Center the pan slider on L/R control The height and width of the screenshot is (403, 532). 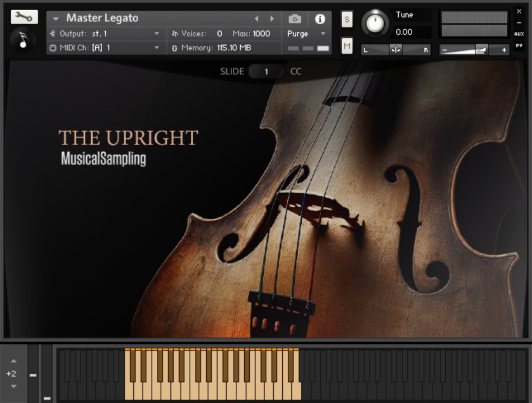(395, 50)
